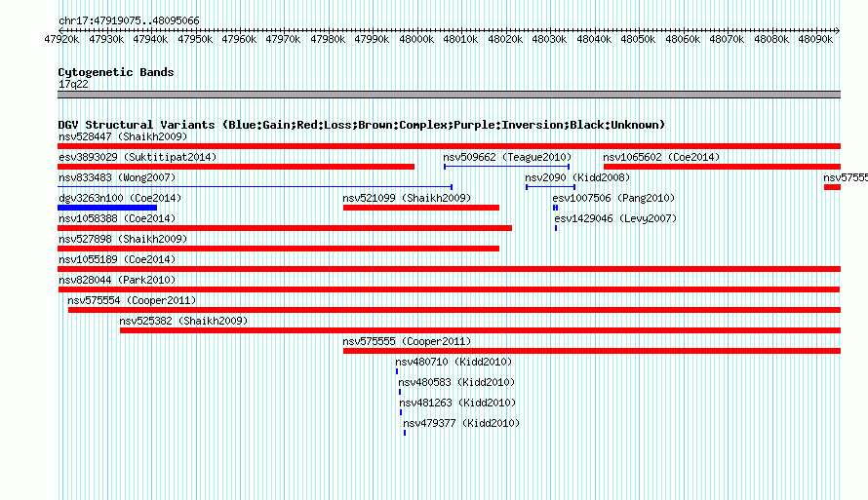Screen dimensions: 868x500
Task: Click blue marker under nsv479377
Action: coord(405,433)
